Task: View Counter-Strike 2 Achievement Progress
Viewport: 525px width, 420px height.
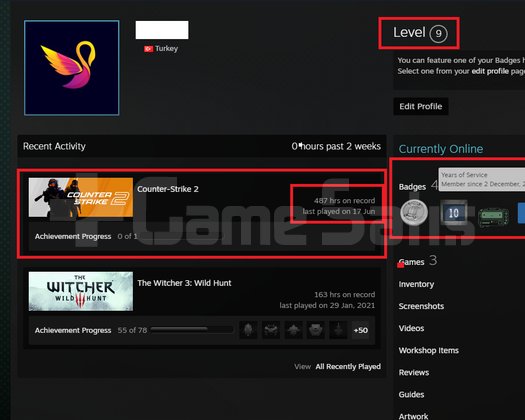Action: tap(73, 236)
